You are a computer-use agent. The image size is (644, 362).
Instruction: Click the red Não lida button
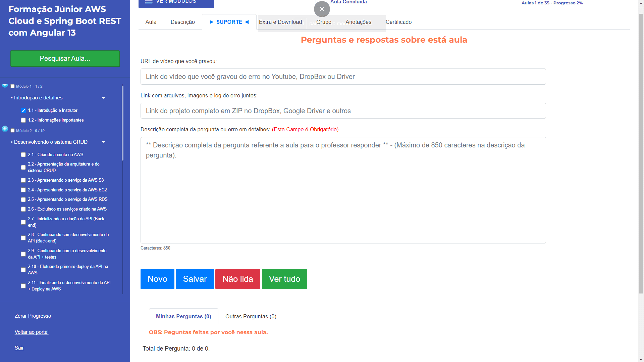click(x=237, y=279)
